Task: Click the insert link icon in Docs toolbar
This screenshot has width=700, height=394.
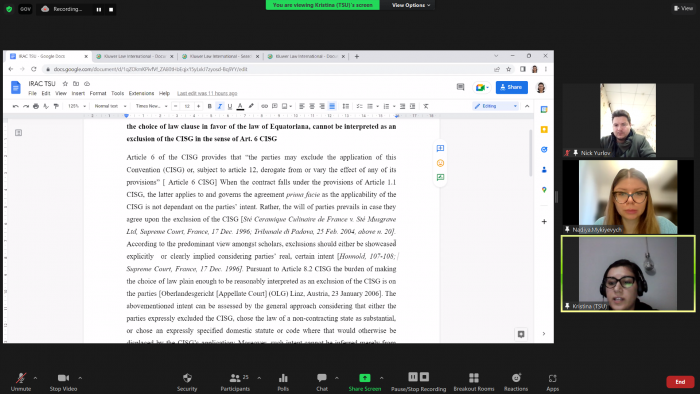Action: (264, 106)
